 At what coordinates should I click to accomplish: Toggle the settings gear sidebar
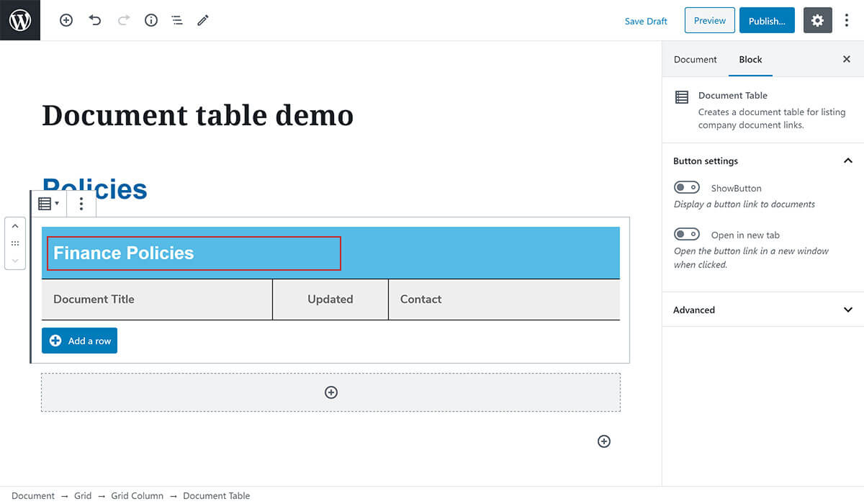[817, 21]
